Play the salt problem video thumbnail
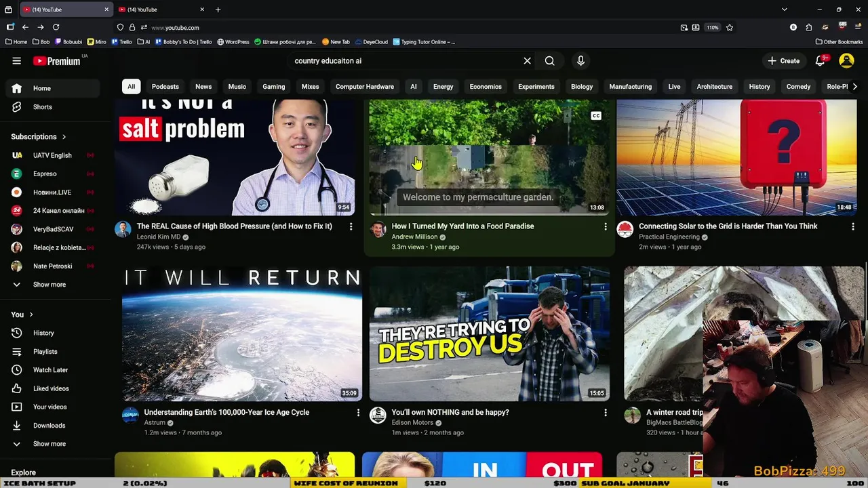The image size is (868, 488). pyautogui.click(x=234, y=157)
